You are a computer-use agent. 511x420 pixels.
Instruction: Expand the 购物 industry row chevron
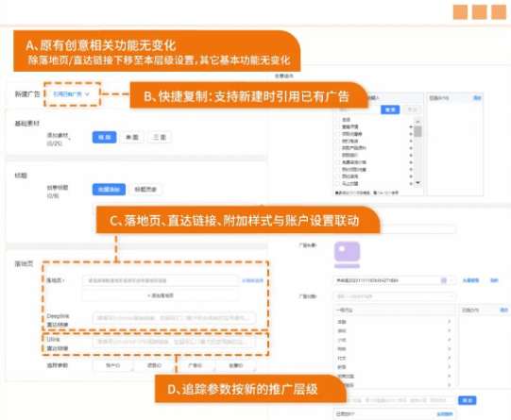coord(449,348)
